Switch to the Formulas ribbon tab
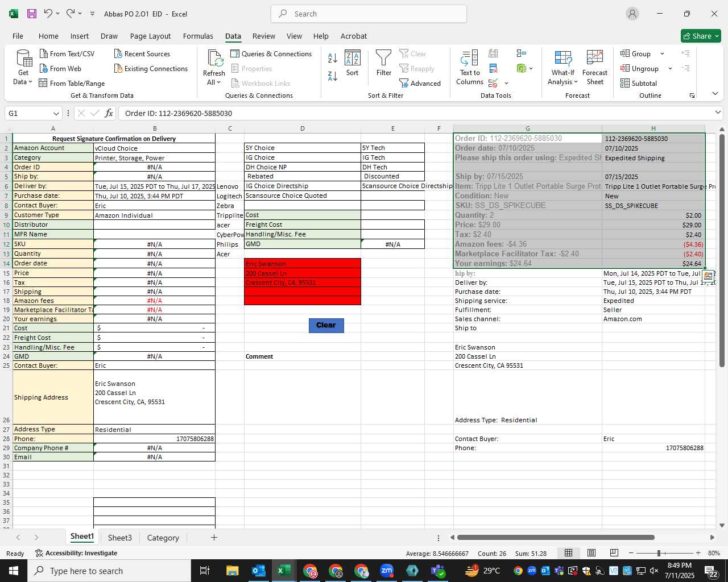This screenshot has height=582, width=728. click(x=198, y=36)
